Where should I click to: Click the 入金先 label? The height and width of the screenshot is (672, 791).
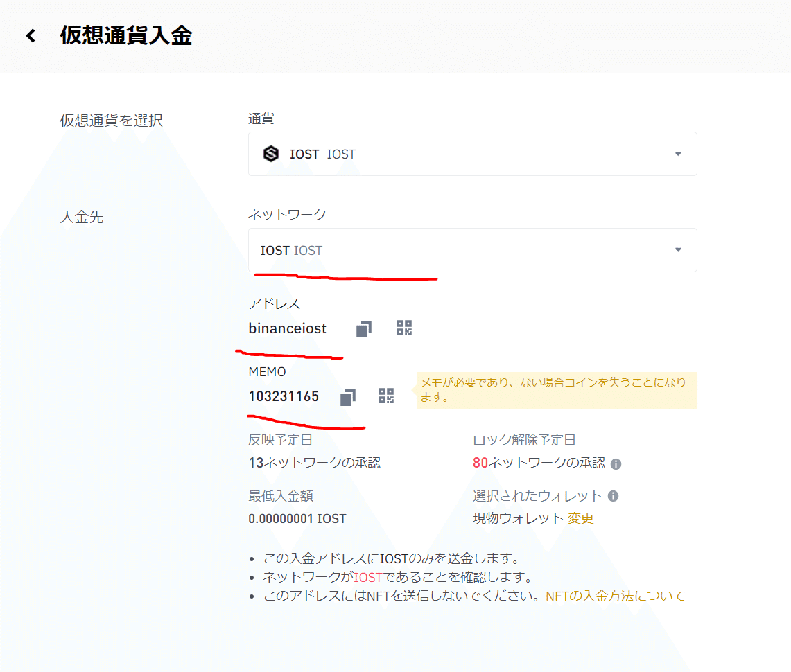tap(82, 218)
